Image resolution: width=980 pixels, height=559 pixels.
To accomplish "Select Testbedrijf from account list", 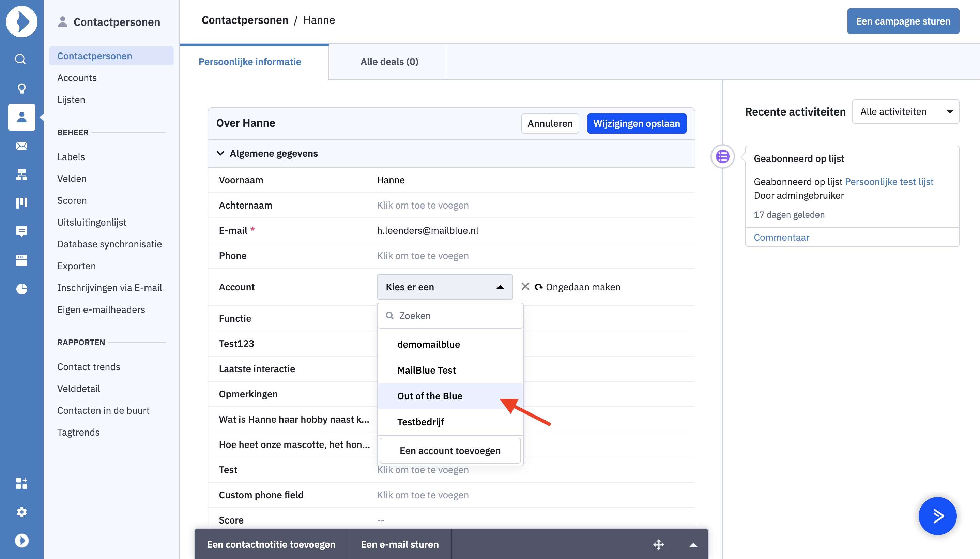I will pos(450,422).
